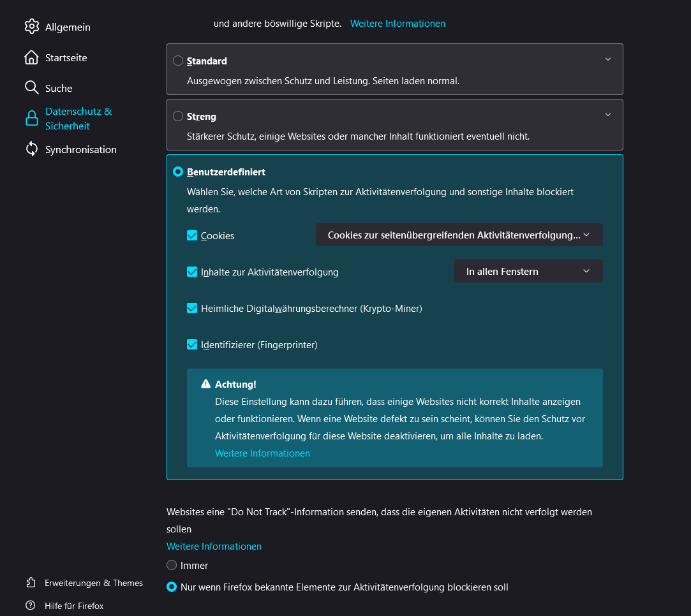The image size is (691, 616).
Task: Disable Identifizierer (Fingerprinter) checkbox
Action: (x=192, y=344)
